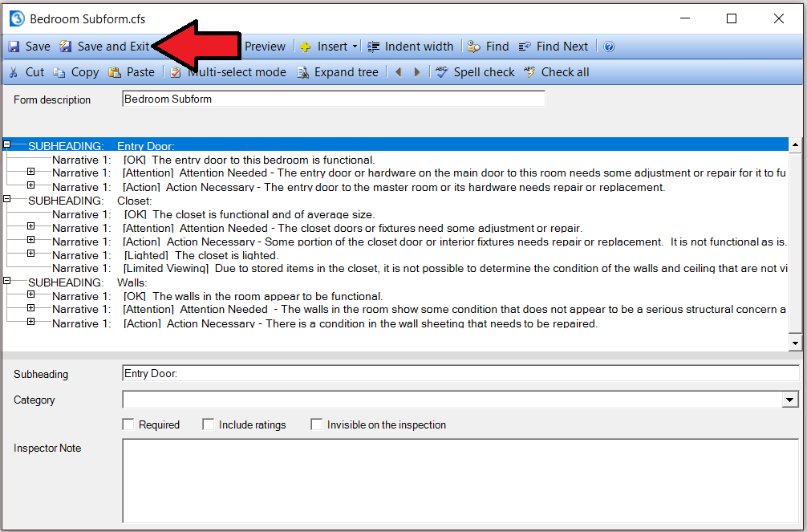The image size is (807, 532).
Task: Expand the closet Lighted narrative
Action: (x=30, y=254)
